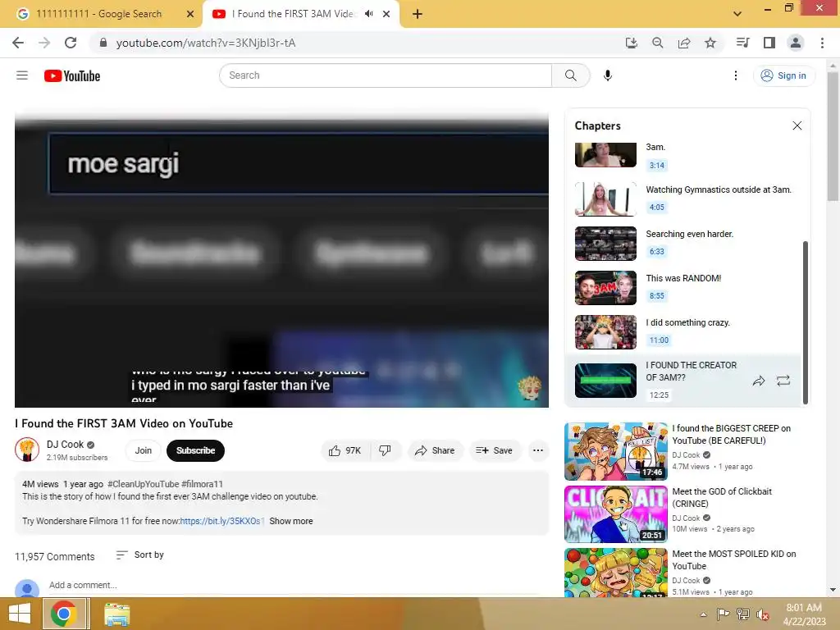This screenshot has width=840, height=630.
Task: Dislike the video with thumbs-down
Action: (386, 450)
